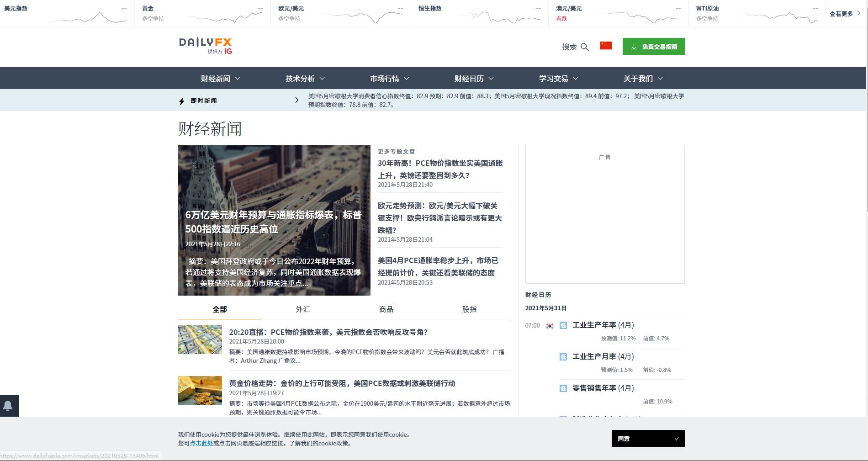View more markets via 查看更多
Screen dimensions: 868x461
(x=845, y=14)
